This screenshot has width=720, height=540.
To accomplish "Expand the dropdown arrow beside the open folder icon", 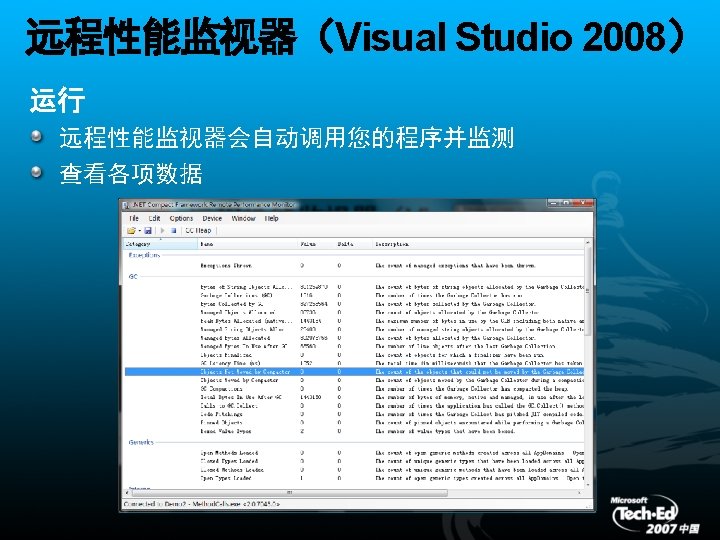I will tap(139, 231).
